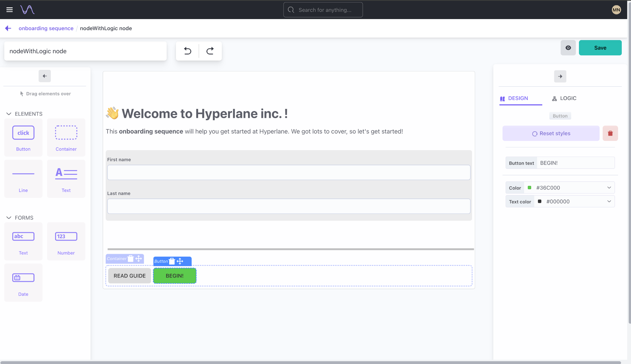Delete the selected button using the trash icon
The width and height of the screenshot is (631, 364).
point(610,133)
